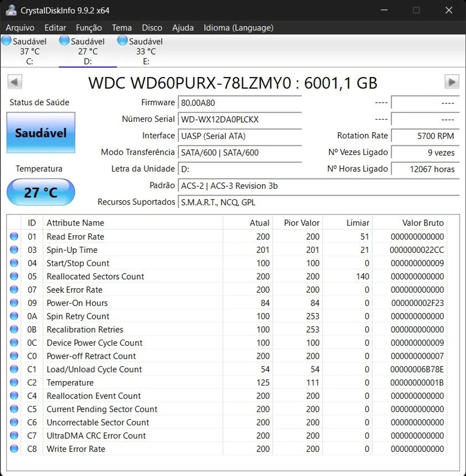Click status circle for Start/Stop Count

point(14,263)
